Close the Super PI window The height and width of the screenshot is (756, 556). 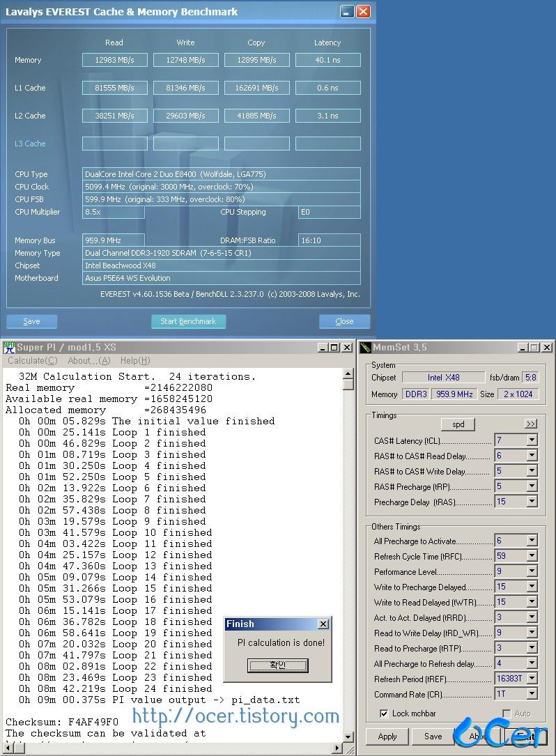pyautogui.click(x=347, y=347)
